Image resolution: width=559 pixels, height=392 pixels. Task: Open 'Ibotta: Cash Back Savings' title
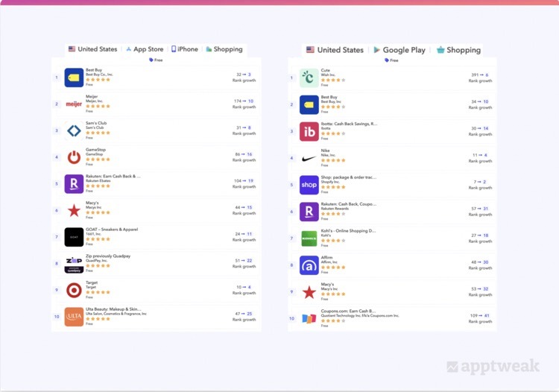(x=349, y=124)
